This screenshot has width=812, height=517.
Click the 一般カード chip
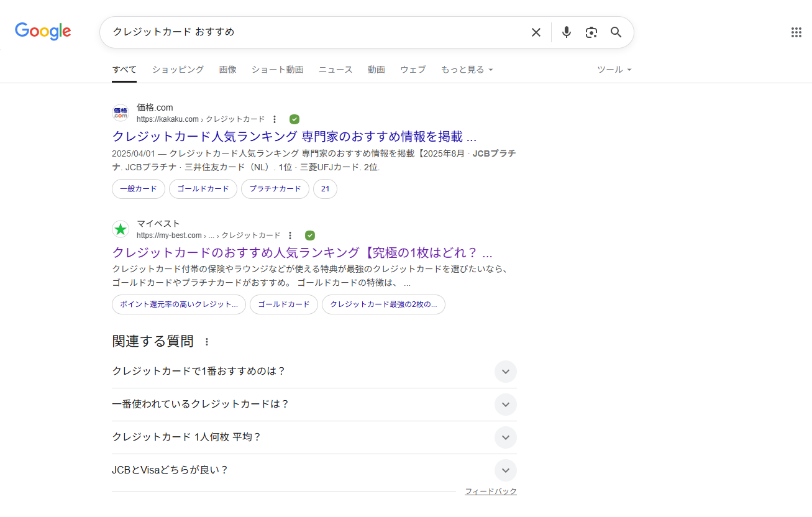point(139,189)
